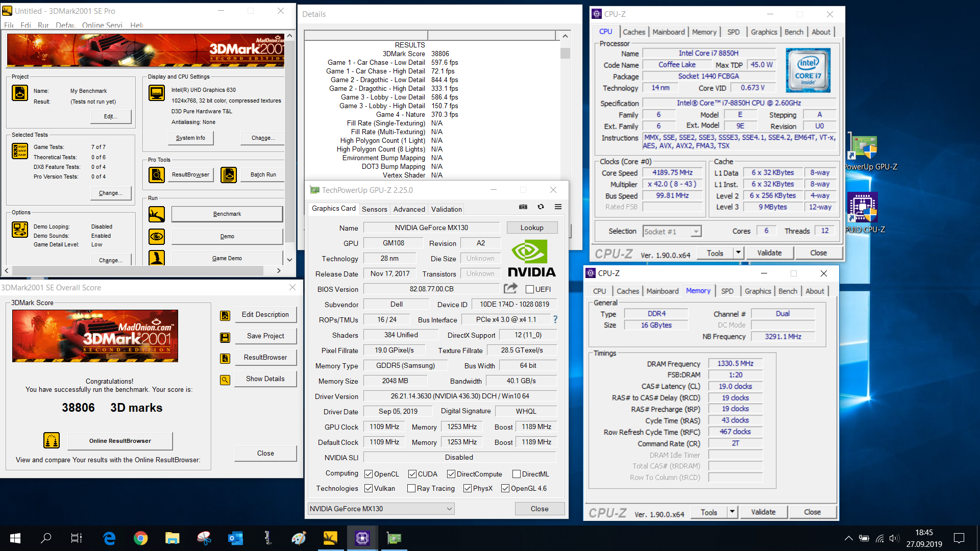
Task: Open Graphics tab in upper CPU-Z window
Action: [764, 32]
